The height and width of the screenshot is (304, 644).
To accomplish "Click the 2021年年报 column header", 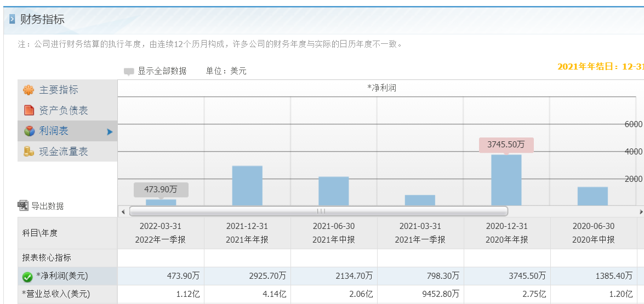I will pos(247,233).
